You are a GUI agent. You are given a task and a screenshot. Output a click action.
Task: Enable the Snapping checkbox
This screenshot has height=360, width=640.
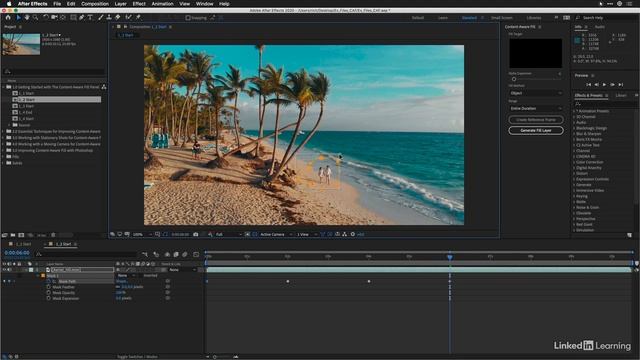tap(188, 18)
